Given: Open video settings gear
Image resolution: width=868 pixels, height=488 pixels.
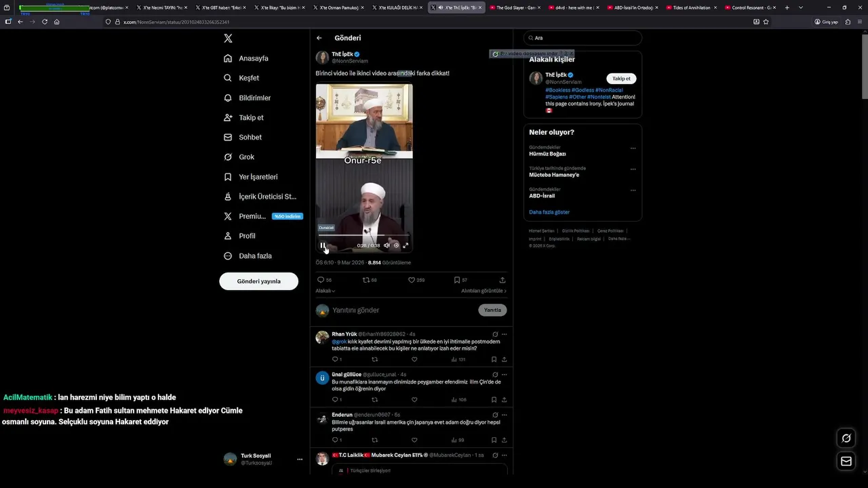Looking at the screenshot, I should coord(396,245).
